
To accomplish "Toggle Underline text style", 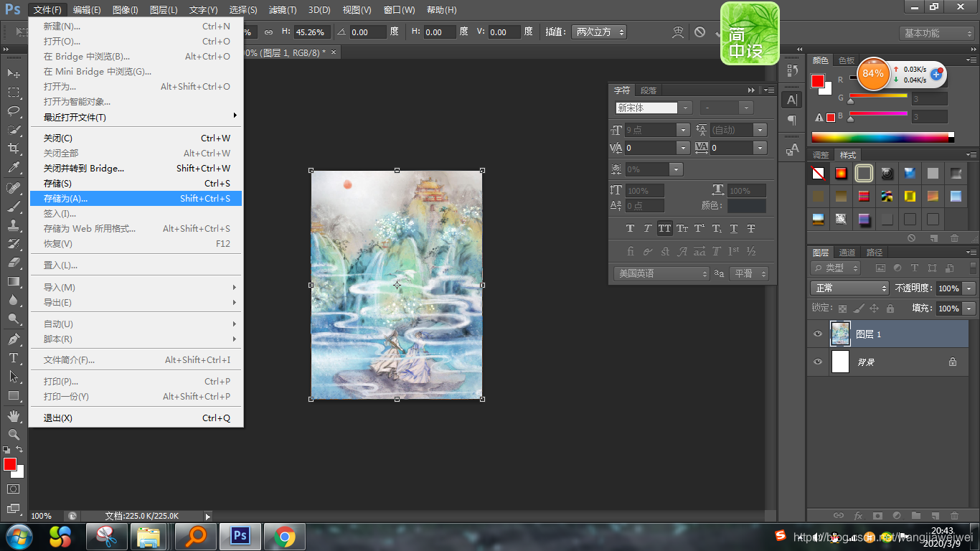I will coord(734,228).
